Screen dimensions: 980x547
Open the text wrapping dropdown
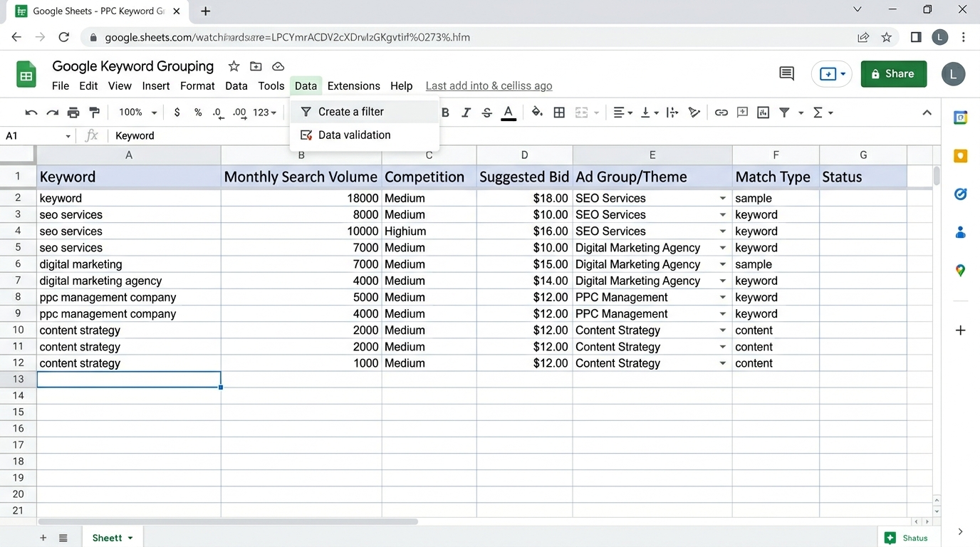[672, 113]
